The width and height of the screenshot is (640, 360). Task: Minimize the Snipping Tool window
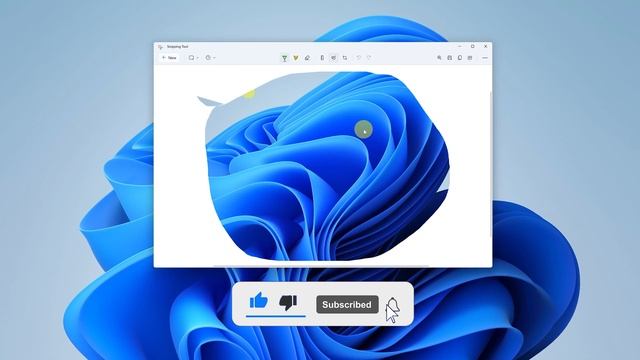coord(460,47)
